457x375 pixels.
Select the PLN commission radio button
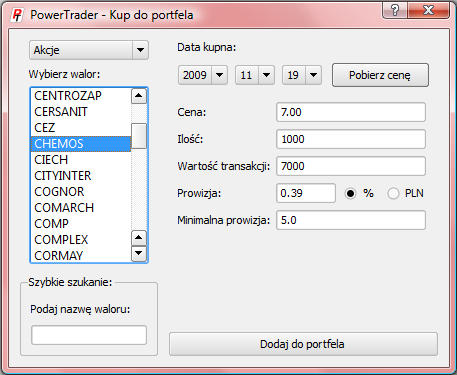(393, 193)
